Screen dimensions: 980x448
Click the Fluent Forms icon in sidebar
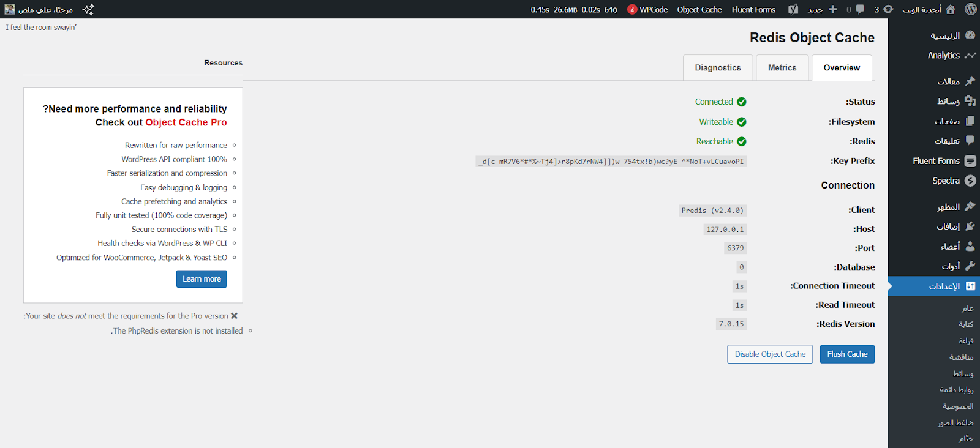click(x=970, y=161)
